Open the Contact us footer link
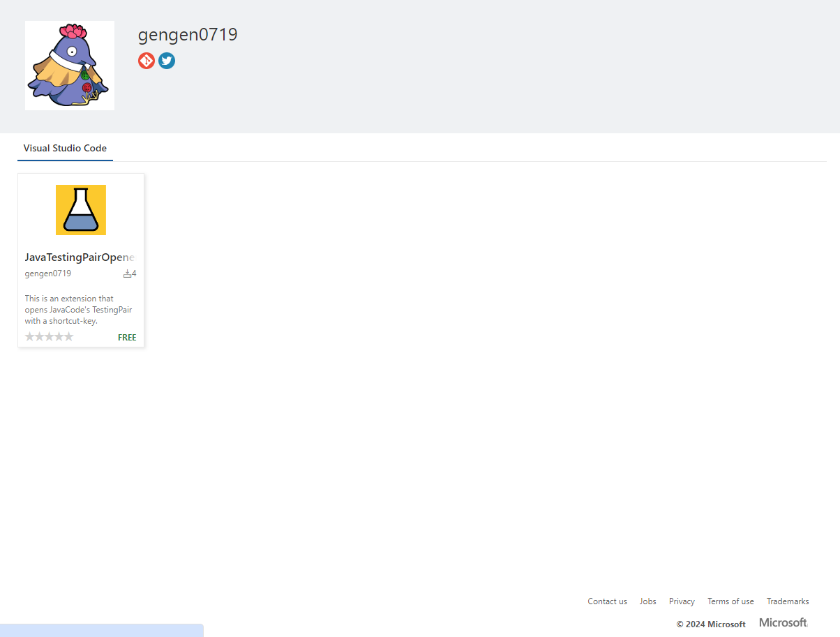 [607, 601]
